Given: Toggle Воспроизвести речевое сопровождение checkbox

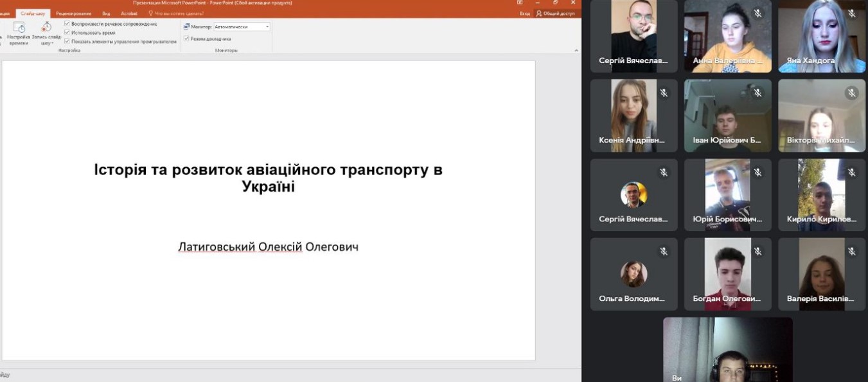Looking at the screenshot, I should tap(67, 24).
